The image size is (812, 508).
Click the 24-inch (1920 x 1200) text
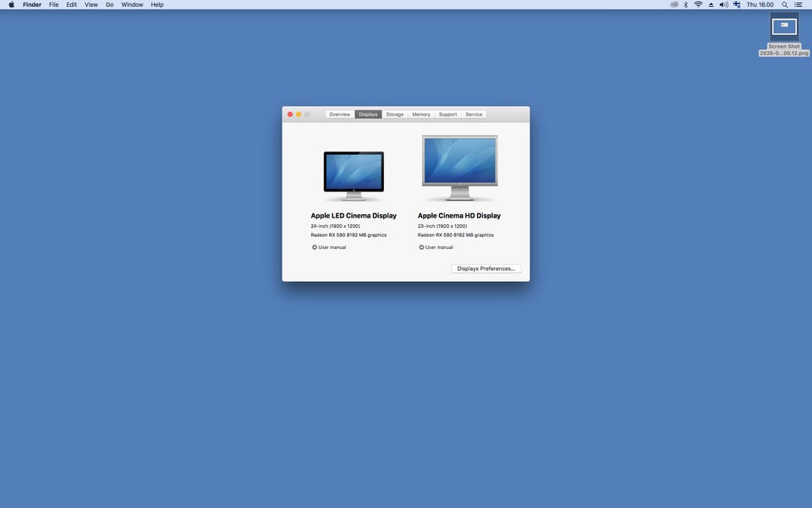(x=335, y=226)
